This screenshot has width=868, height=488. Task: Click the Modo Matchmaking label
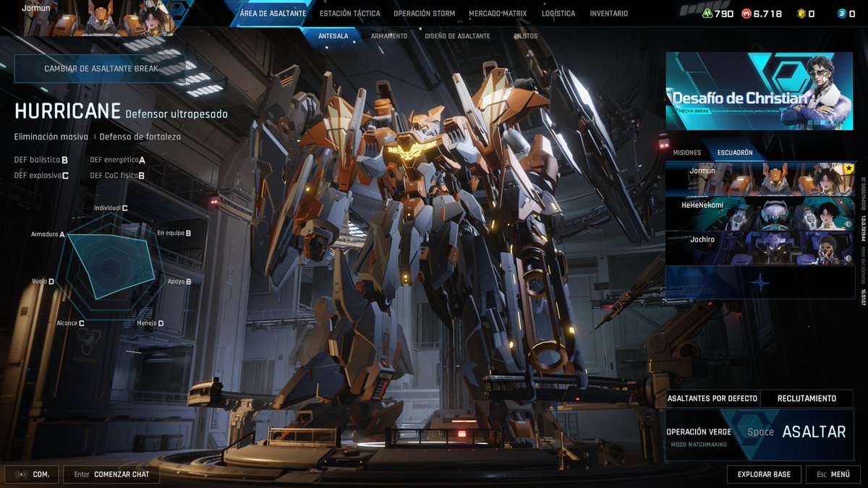click(699, 445)
